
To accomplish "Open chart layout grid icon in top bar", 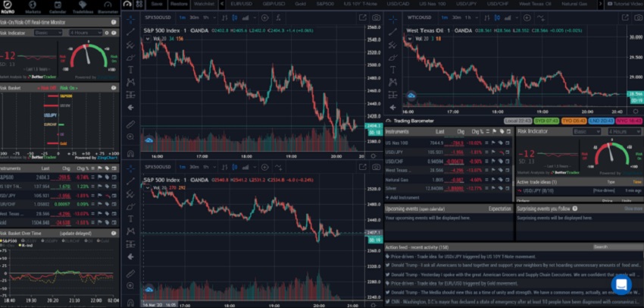I will point(139,4).
